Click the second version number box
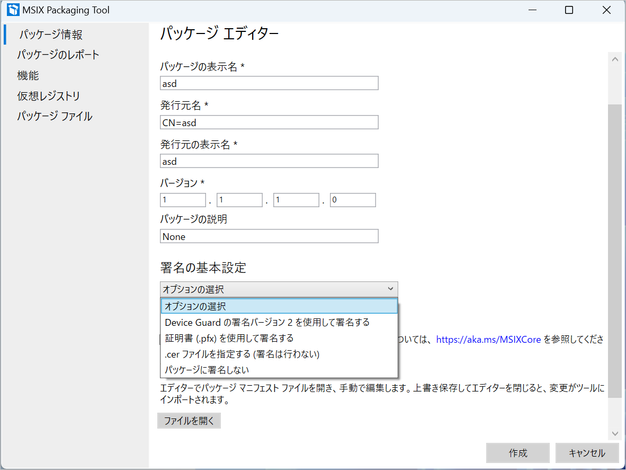626x470 pixels. (240, 200)
